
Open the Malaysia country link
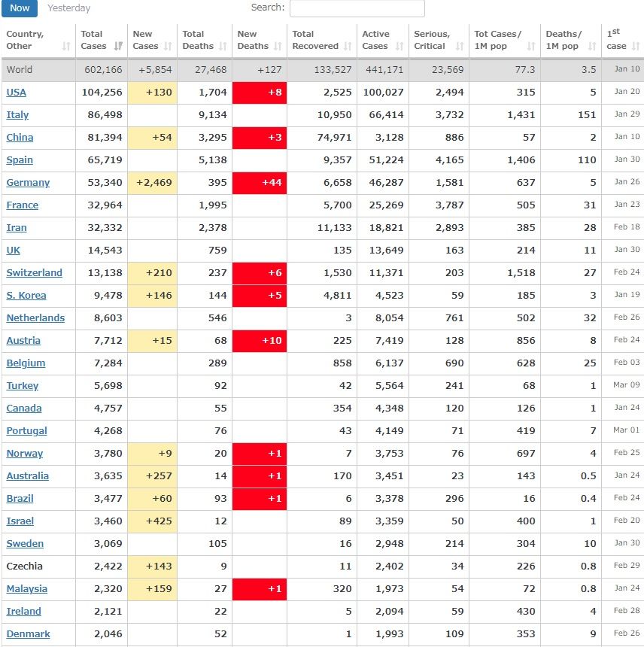coord(26,589)
